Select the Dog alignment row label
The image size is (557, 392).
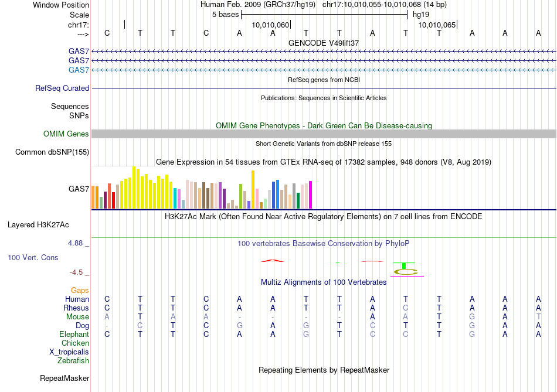pos(82,326)
